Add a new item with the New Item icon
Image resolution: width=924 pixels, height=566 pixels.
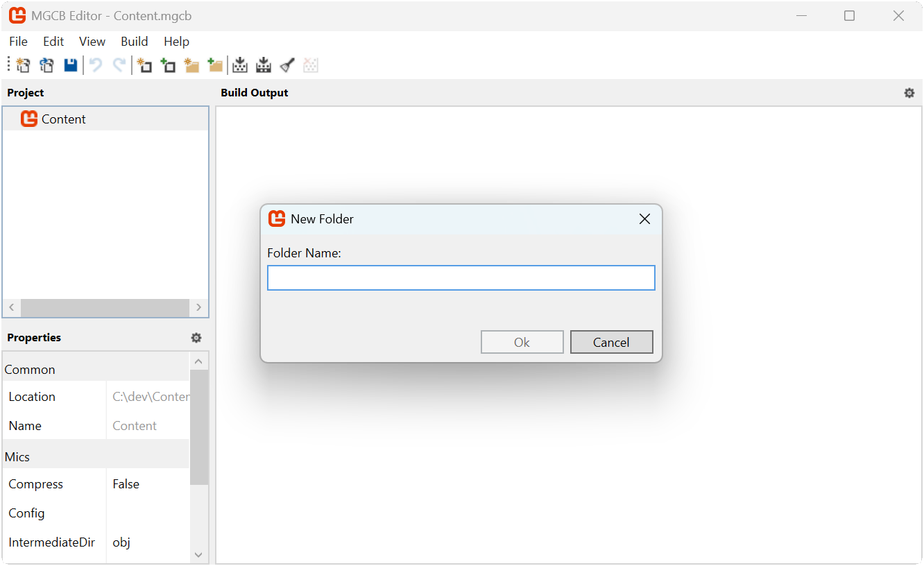click(x=144, y=65)
